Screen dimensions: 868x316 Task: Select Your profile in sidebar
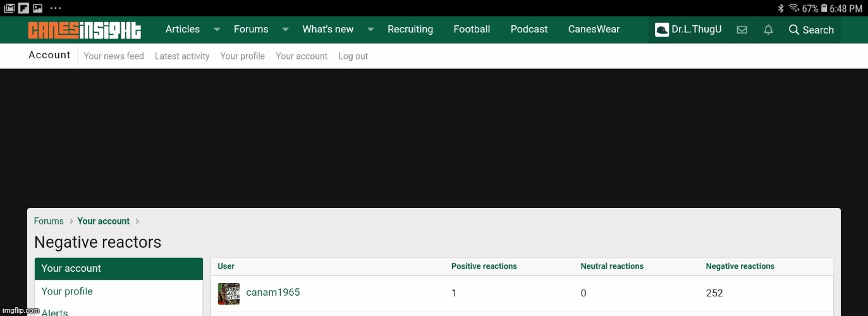[x=67, y=291]
